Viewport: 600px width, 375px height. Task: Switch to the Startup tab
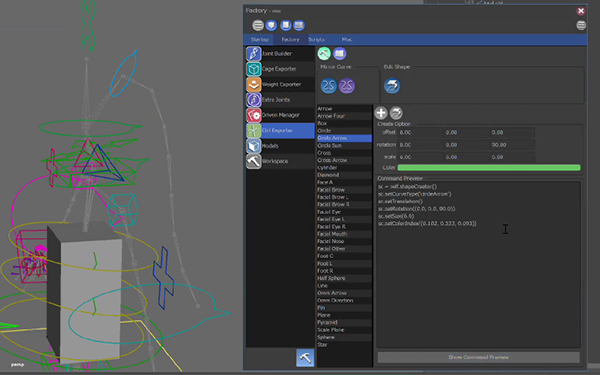pos(260,39)
